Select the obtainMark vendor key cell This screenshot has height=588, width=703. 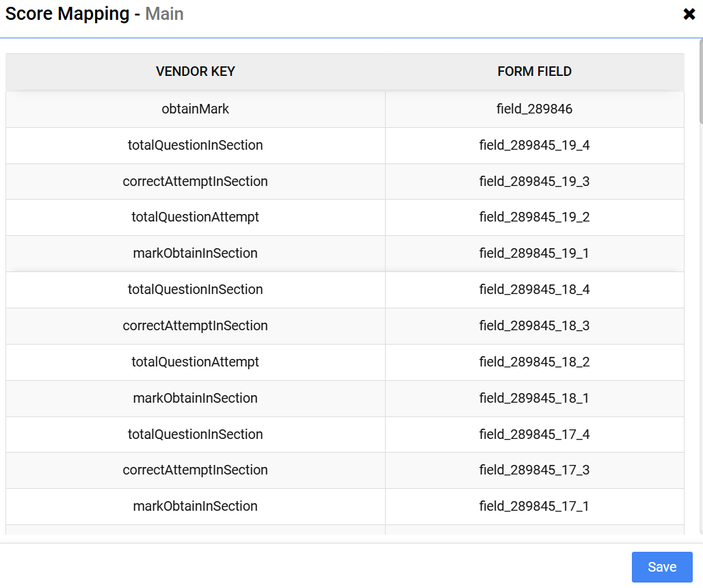pyautogui.click(x=196, y=109)
